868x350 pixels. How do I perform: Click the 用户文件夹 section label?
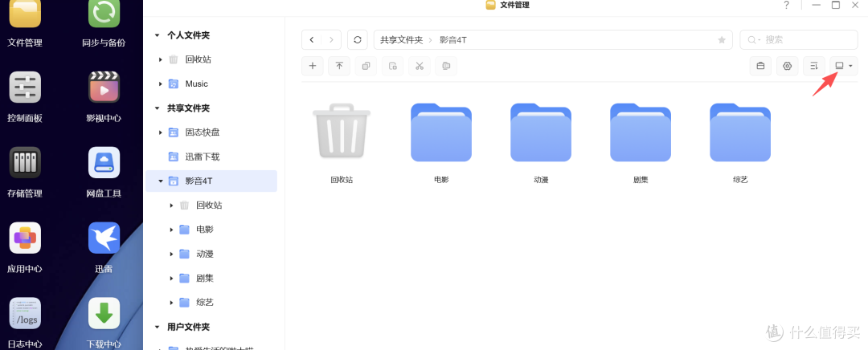pyautogui.click(x=189, y=328)
